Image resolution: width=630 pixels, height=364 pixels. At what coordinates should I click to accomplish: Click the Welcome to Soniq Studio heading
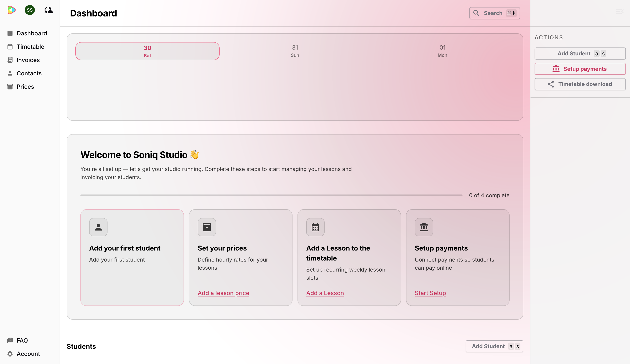tap(140, 155)
